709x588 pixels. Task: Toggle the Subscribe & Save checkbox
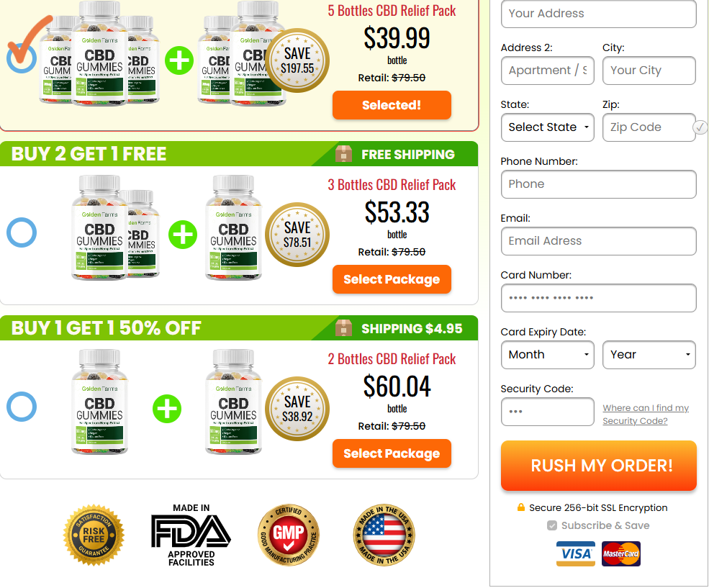(551, 525)
